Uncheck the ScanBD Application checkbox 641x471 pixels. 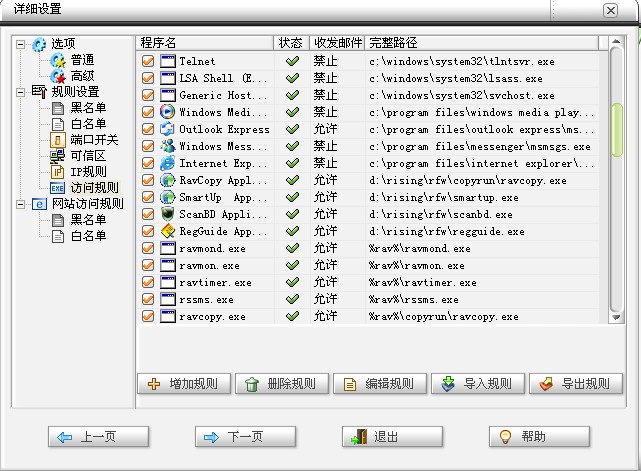coord(148,214)
